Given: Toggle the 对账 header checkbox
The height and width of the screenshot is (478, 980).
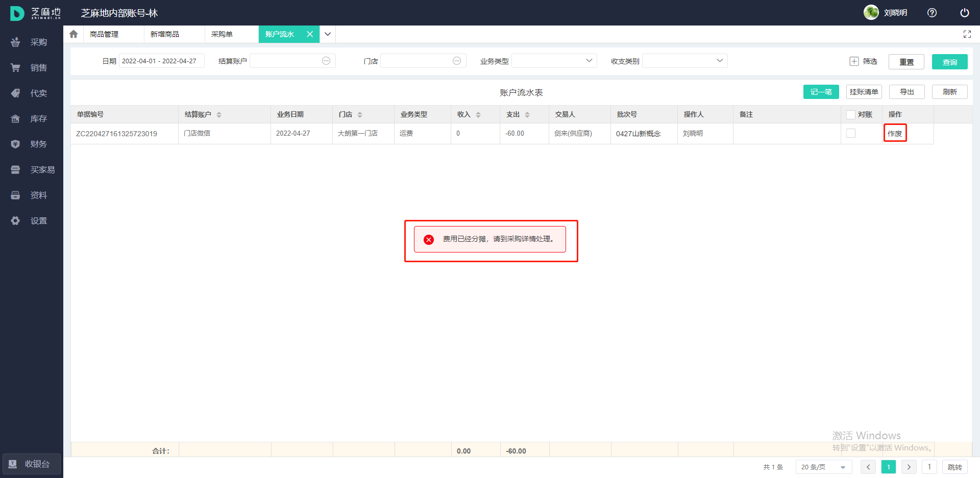Looking at the screenshot, I should click(x=851, y=115).
